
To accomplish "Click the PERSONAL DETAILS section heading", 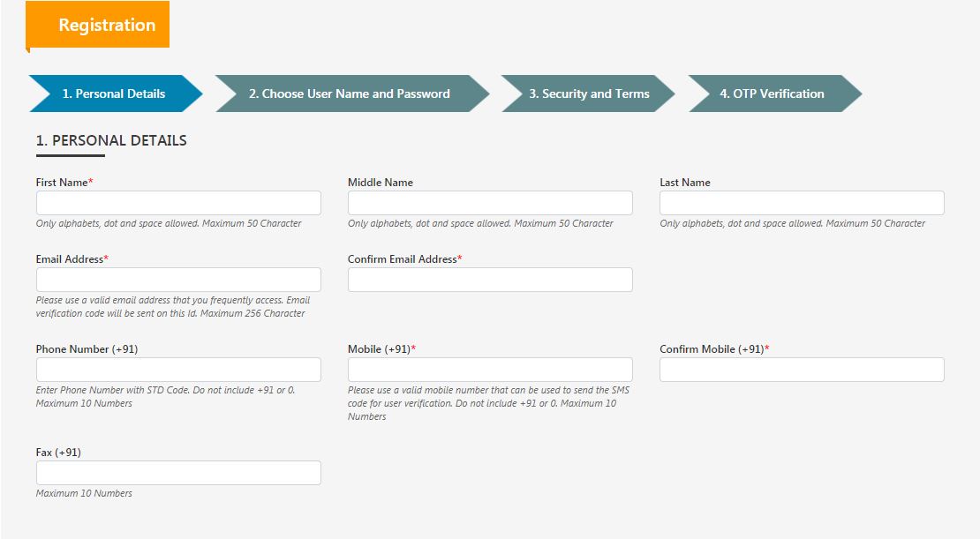I will click(111, 140).
